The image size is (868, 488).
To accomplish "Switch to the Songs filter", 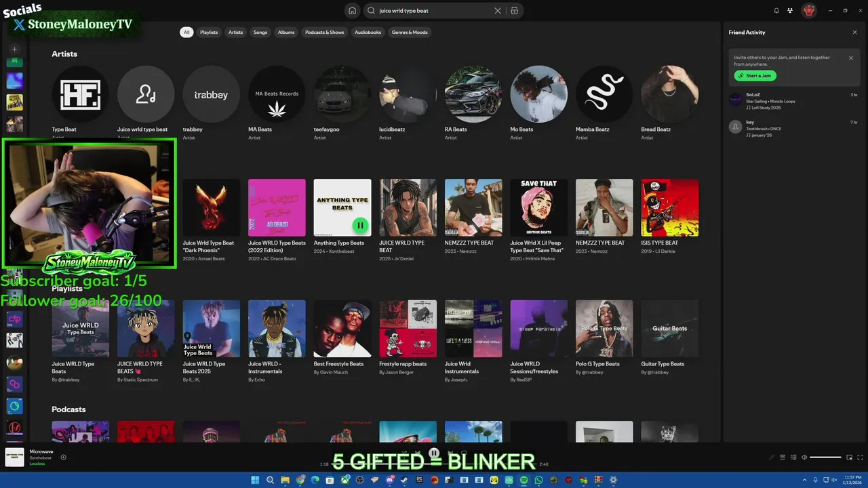I will (260, 33).
